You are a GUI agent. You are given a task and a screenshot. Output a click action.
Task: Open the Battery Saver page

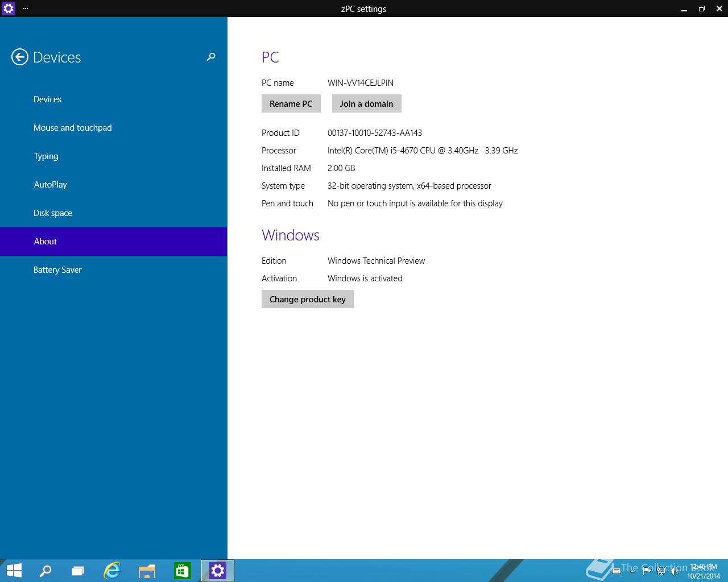coord(114,270)
